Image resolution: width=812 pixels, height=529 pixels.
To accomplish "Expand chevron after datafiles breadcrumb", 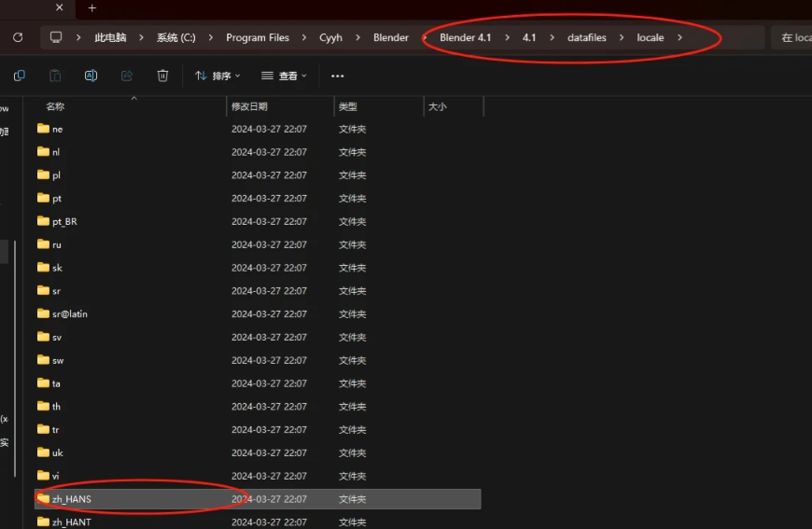I will click(622, 37).
